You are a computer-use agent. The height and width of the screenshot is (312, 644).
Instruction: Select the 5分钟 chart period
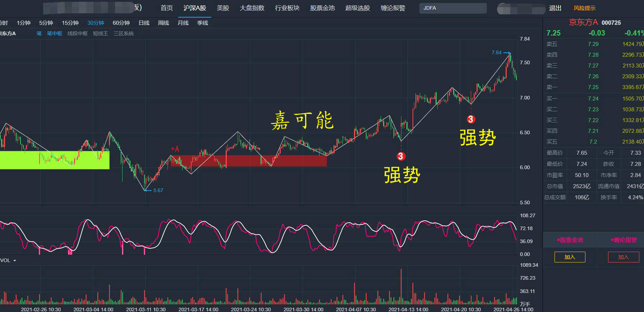[46, 23]
